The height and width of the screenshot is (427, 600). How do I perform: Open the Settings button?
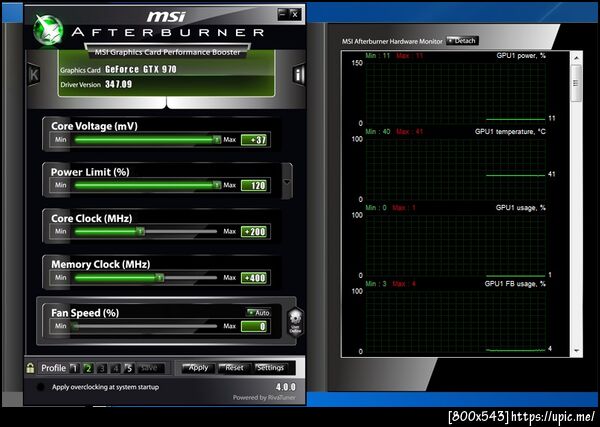click(270, 368)
